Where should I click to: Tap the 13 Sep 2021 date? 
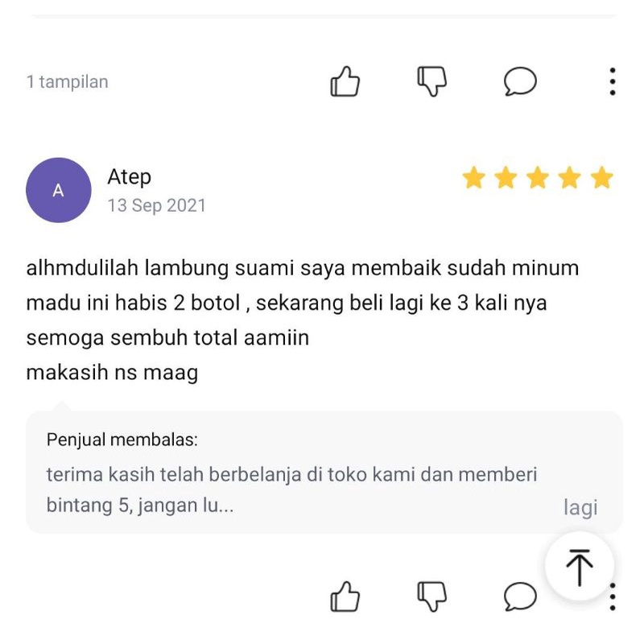[x=156, y=205]
